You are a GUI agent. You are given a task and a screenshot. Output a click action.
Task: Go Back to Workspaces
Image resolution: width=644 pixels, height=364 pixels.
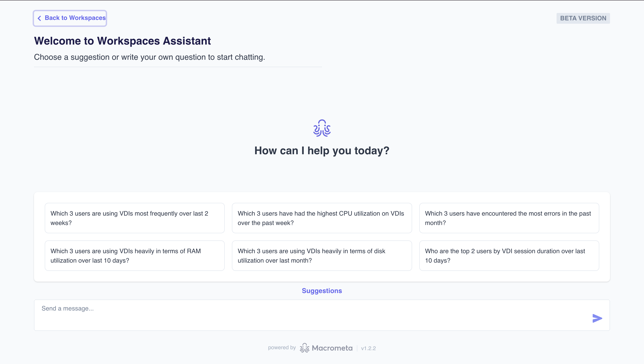(70, 18)
